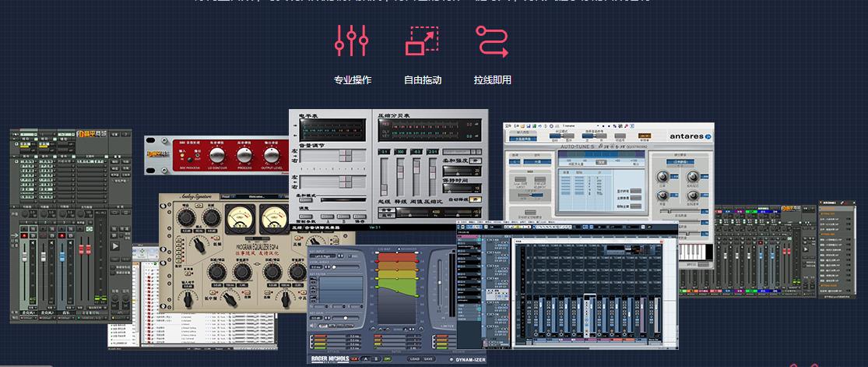Click the top-left knob in Auto-Tune panel
This screenshot has width=868, height=367.
pos(662,177)
